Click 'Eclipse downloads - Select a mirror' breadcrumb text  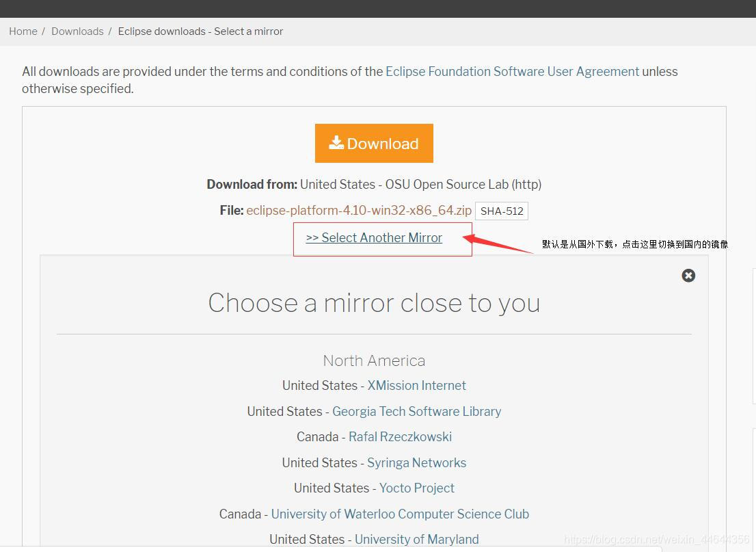click(200, 31)
